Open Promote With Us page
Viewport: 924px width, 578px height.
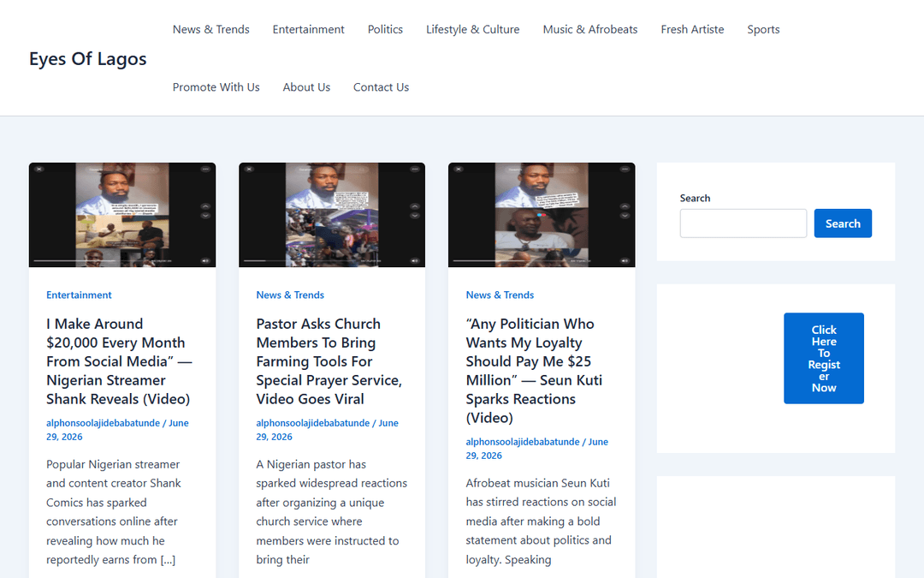click(216, 87)
